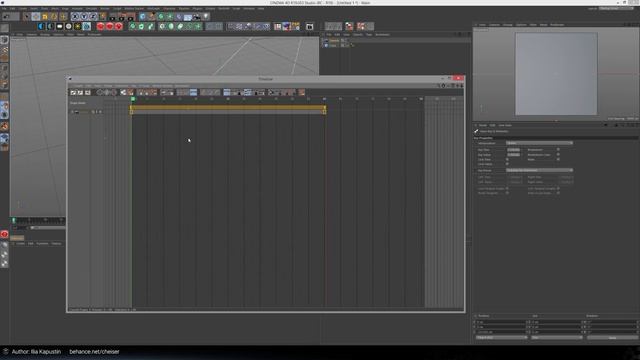
Task: Click the green frame slider below viewport
Action: [x=13, y=220]
